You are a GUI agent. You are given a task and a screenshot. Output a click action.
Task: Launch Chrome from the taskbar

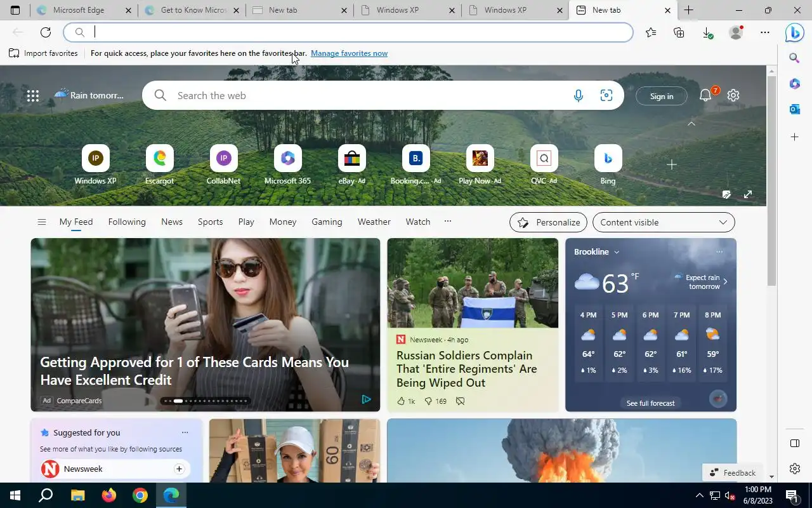pyautogui.click(x=140, y=495)
